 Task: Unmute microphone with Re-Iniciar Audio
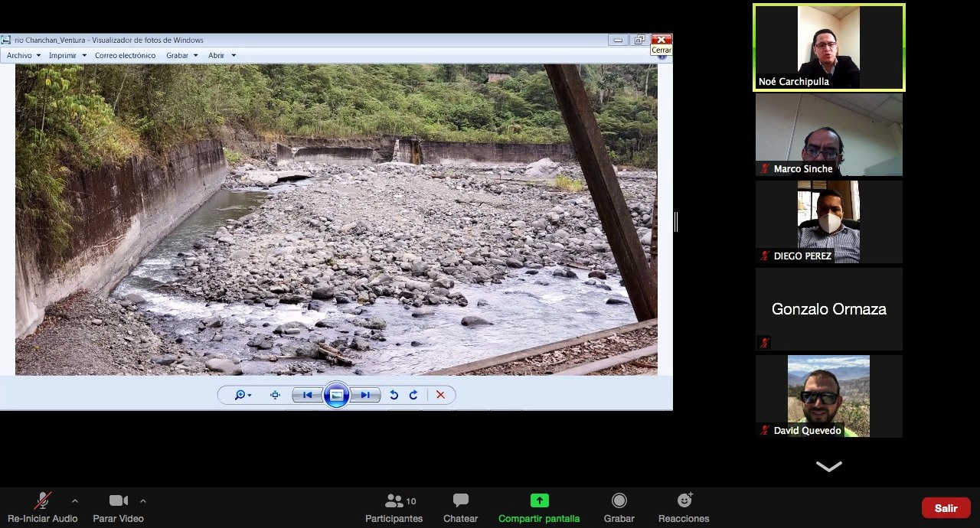point(43,507)
